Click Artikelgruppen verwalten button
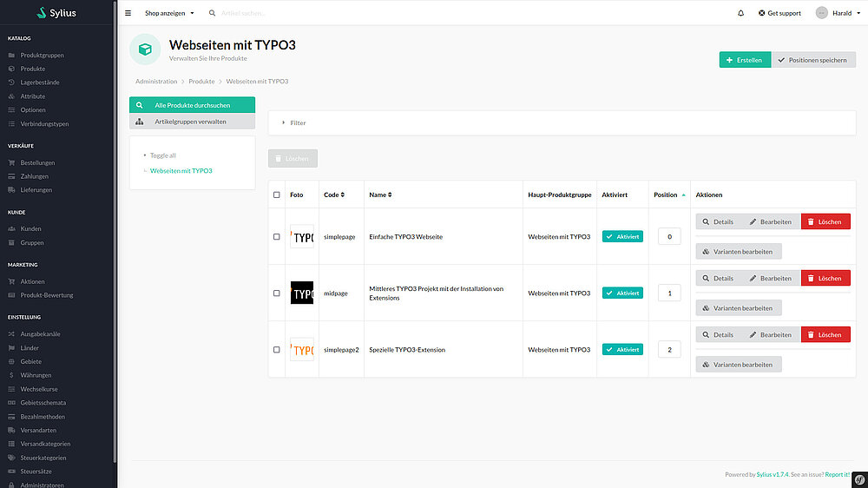 click(192, 122)
